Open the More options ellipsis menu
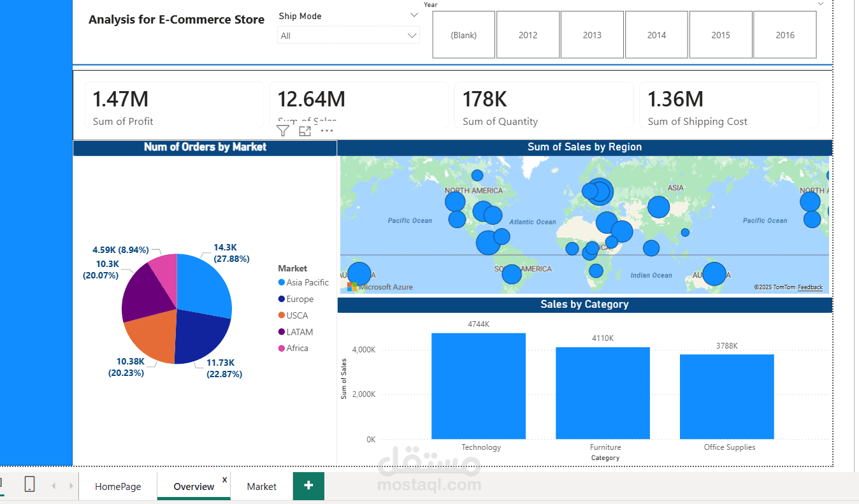The width and height of the screenshot is (859, 504). click(x=326, y=131)
